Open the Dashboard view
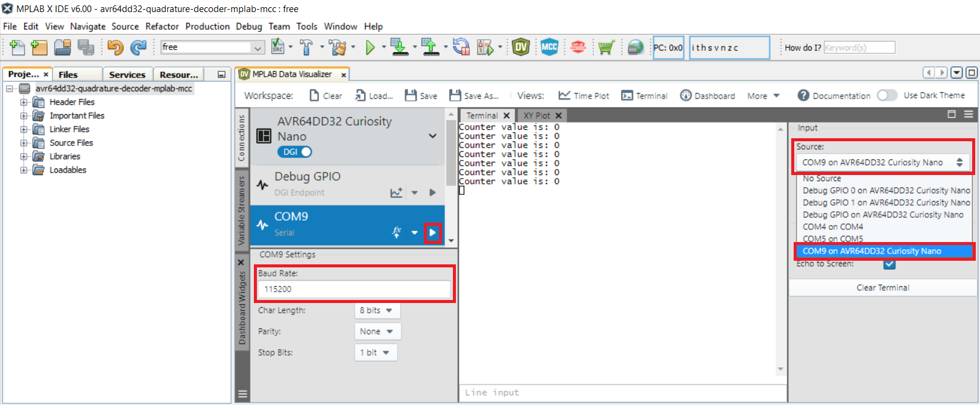The image size is (980, 405). tap(707, 95)
